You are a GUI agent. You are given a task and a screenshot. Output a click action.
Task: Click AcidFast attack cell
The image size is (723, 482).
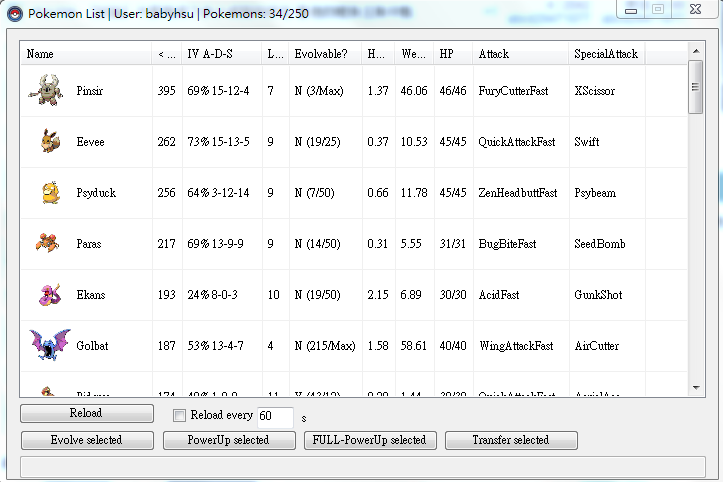[x=499, y=295]
